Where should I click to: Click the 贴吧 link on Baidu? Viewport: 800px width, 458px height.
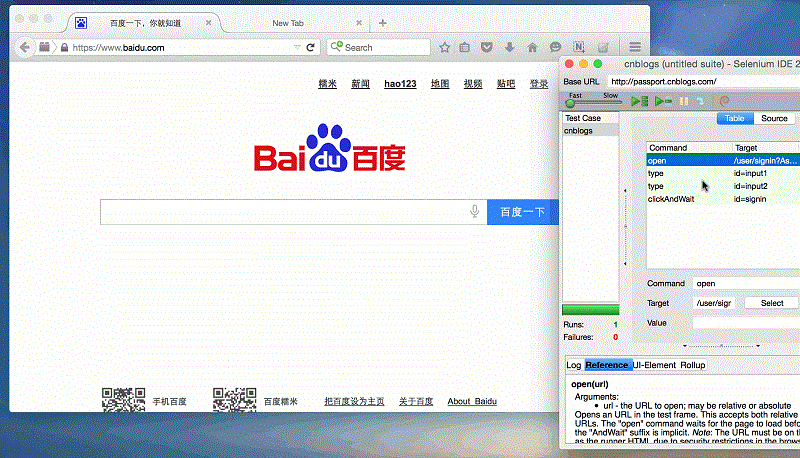coord(506,84)
